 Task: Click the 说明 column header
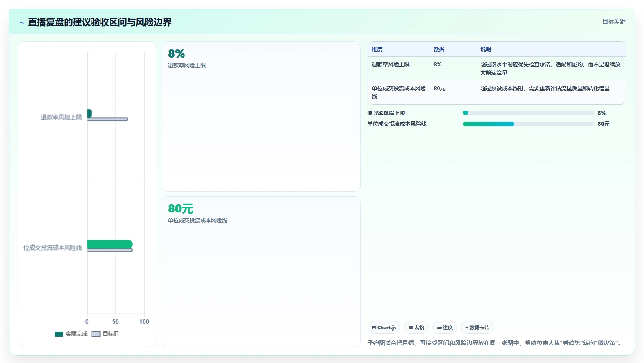coord(486,49)
